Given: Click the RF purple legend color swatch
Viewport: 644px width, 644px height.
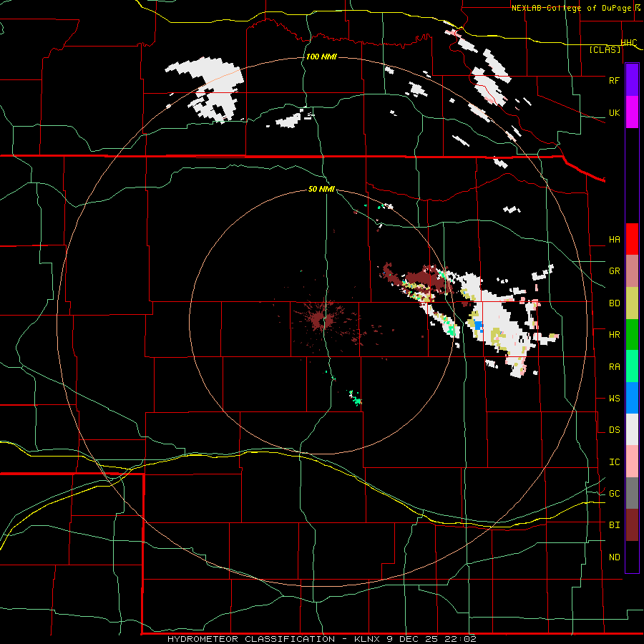Looking at the screenshot, I should coord(632,80).
